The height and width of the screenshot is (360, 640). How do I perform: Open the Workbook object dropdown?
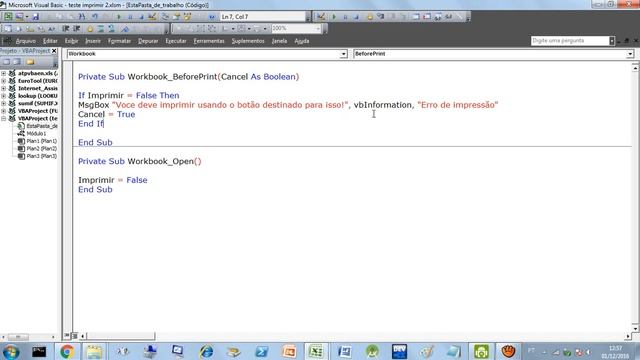point(344,54)
